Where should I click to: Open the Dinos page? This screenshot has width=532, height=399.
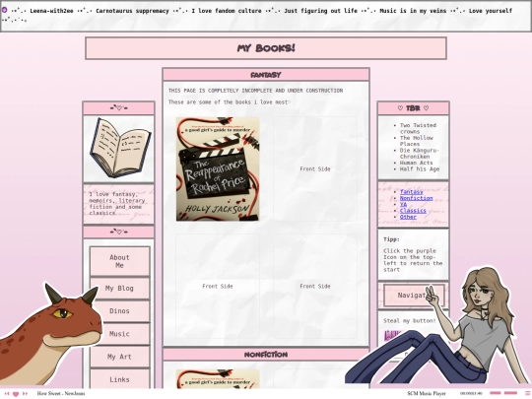pyautogui.click(x=119, y=311)
